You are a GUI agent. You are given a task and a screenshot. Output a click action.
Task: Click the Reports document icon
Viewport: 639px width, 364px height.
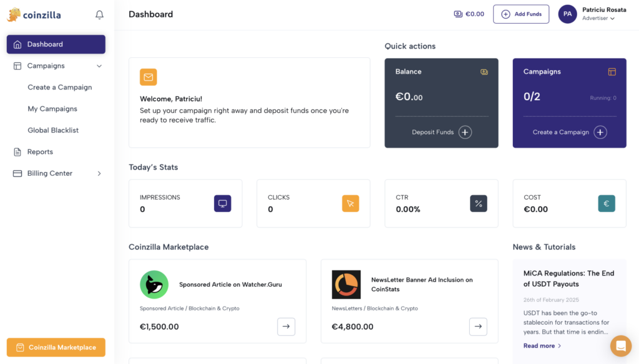click(17, 152)
